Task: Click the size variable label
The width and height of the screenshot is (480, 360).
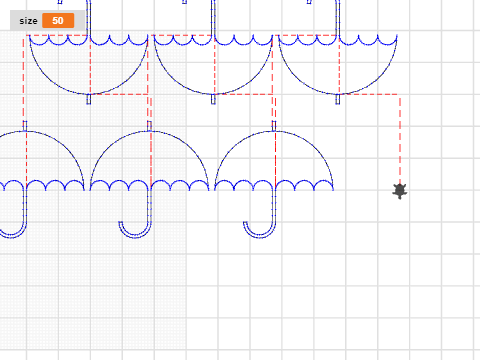Action: (28, 21)
